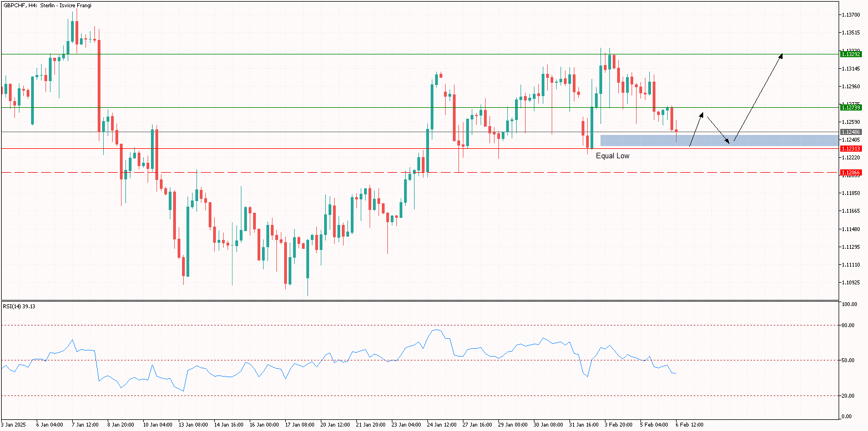Click the 20 Jan 12:00 time label

click(x=335, y=425)
